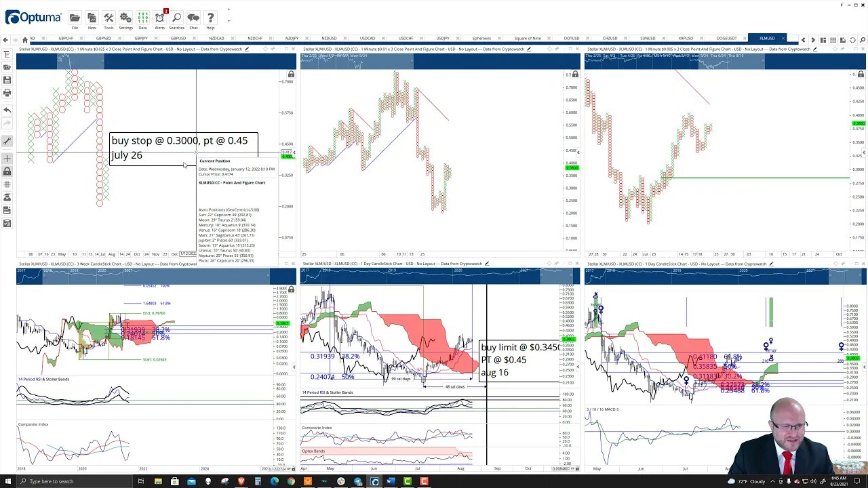The width and height of the screenshot is (868, 488).
Task: Click the Home icon beside the tab bar
Action: (x=25, y=39)
